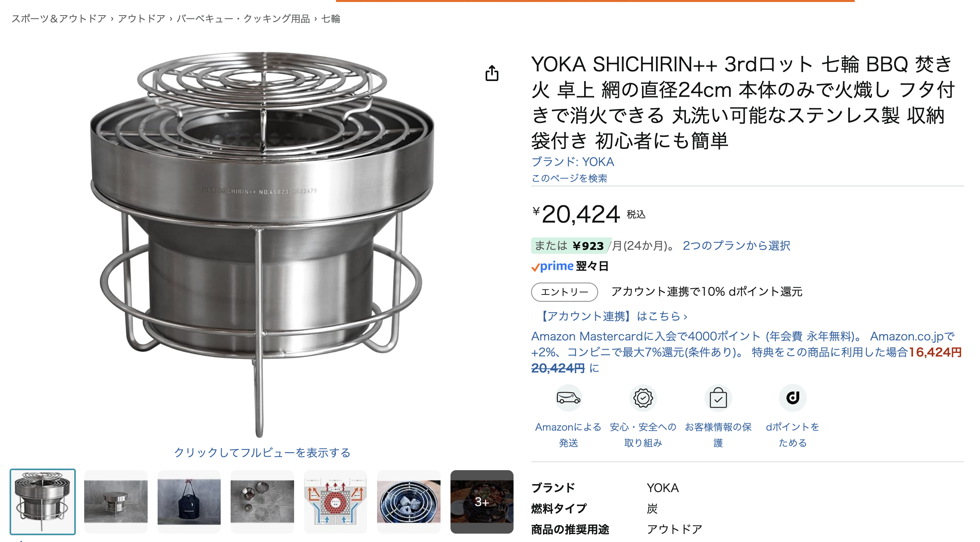Click the エントリー button
This screenshot has width=980, height=542.
tap(564, 292)
